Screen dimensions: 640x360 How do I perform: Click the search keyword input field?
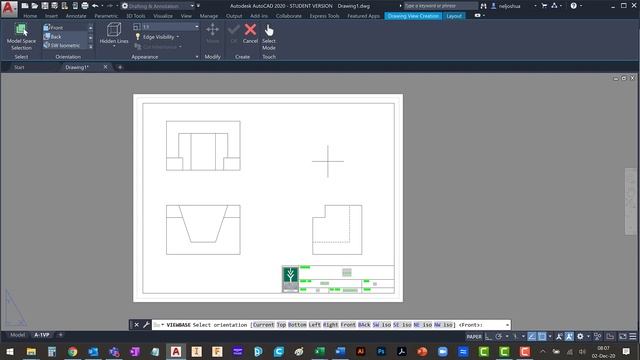(x=440, y=6)
